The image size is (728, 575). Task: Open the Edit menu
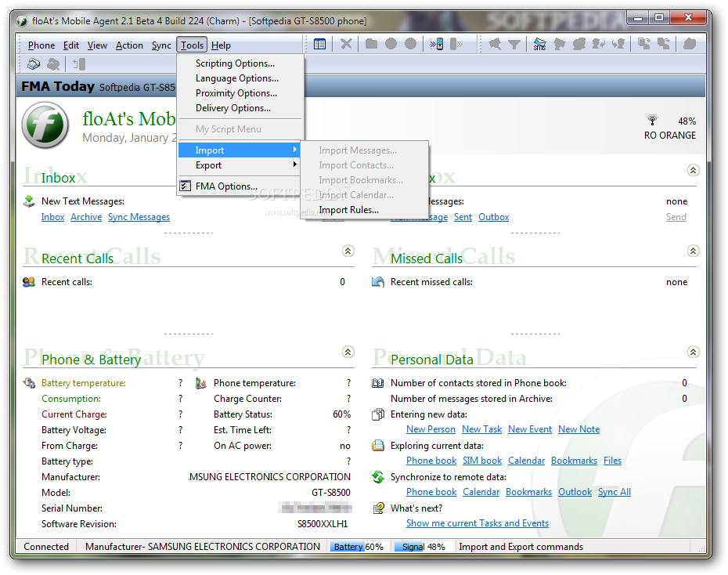pos(71,45)
